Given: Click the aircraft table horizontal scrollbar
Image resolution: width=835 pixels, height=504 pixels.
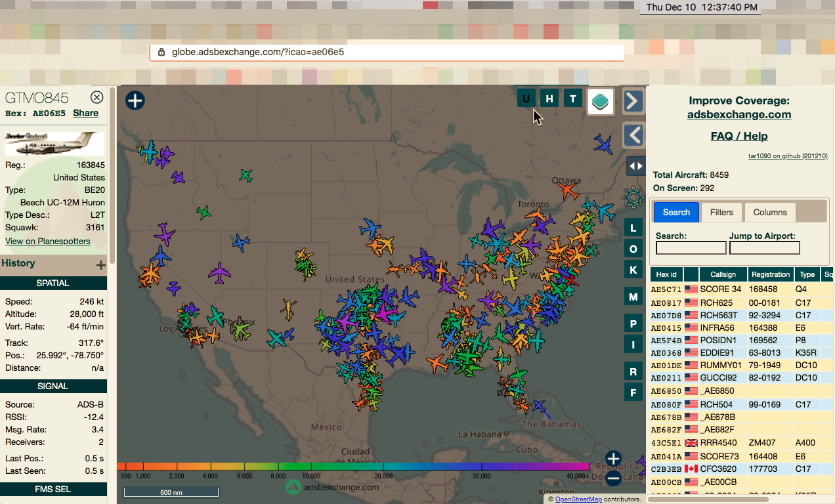Looking at the screenshot, I should click(x=710, y=499).
